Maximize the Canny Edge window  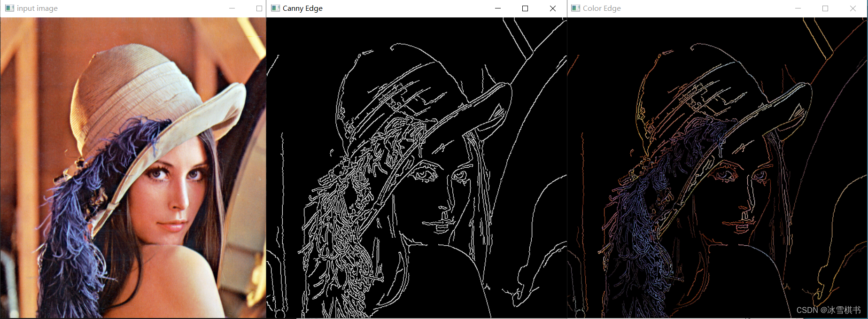click(525, 8)
